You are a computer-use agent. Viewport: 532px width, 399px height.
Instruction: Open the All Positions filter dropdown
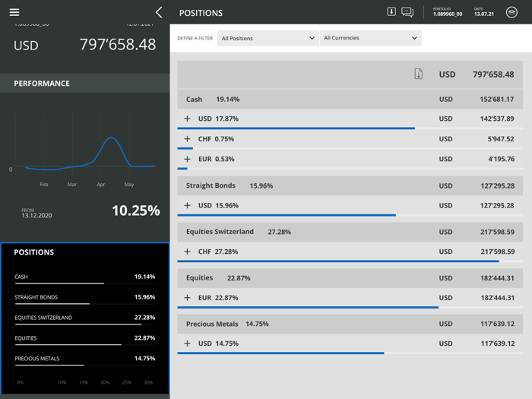point(268,38)
